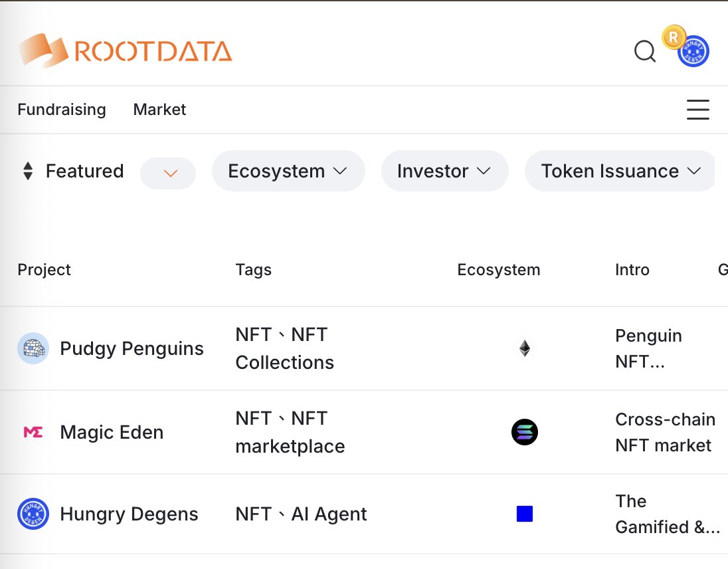The image size is (728, 569).
Task: Open the Hungry Degen profile avatar
Action: tap(693, 51)
